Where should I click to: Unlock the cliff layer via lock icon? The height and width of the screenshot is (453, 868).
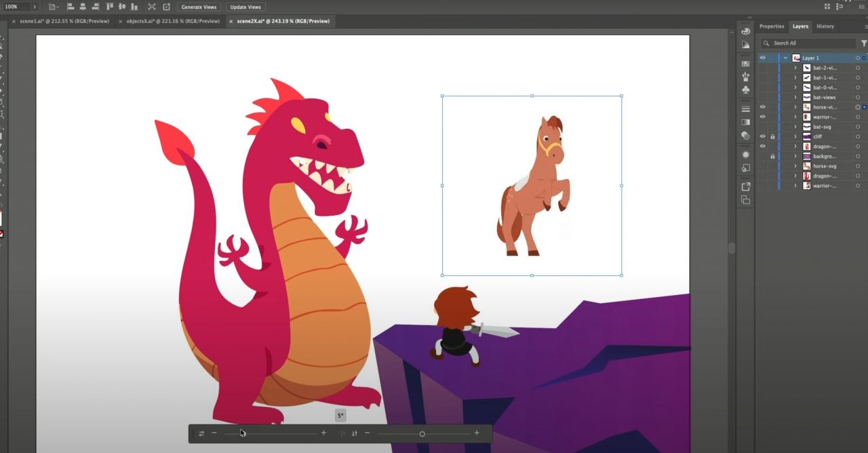click(x=772, y=136)
